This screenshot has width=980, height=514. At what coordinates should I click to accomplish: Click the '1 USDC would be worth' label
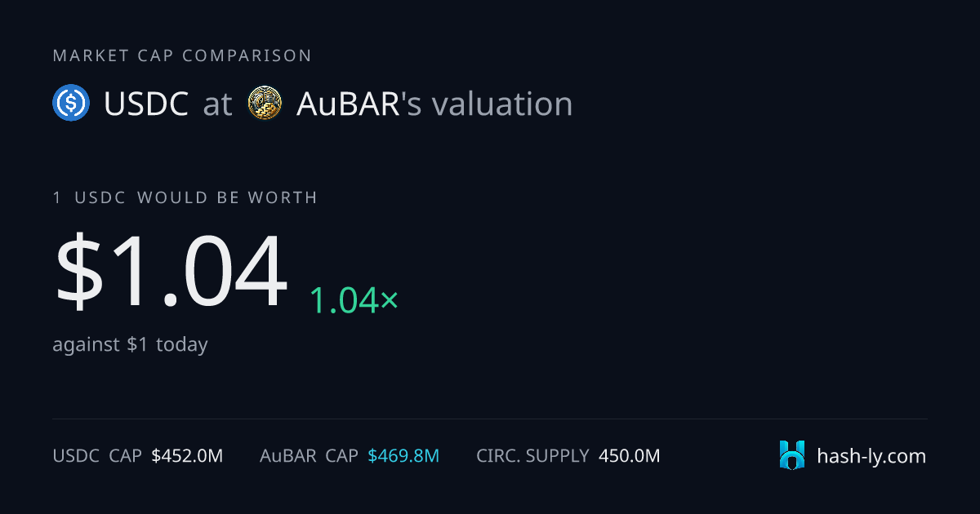coord(185,197)
